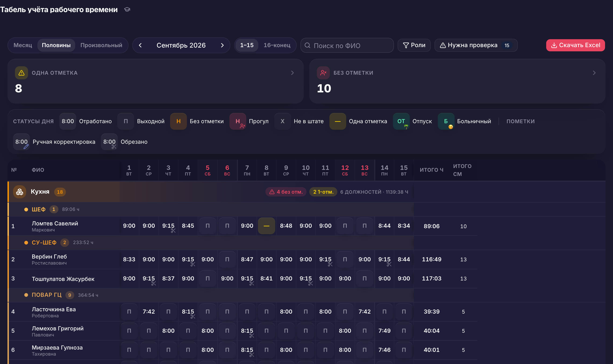
Task: Click Ласточкина's 7:42 cell on day 2
Action: (149, 312)
